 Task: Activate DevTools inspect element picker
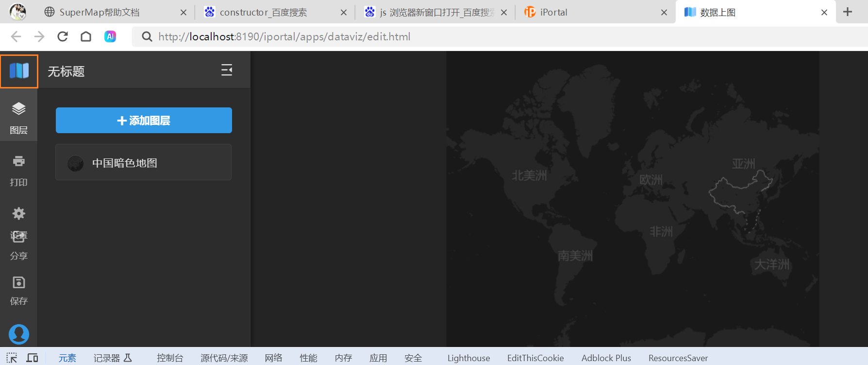pyautogui.click(x=12, y=358)
